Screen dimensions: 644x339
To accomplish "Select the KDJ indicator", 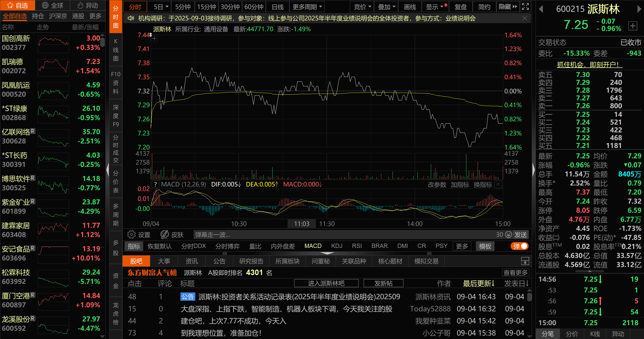I will tap(337, 246).
